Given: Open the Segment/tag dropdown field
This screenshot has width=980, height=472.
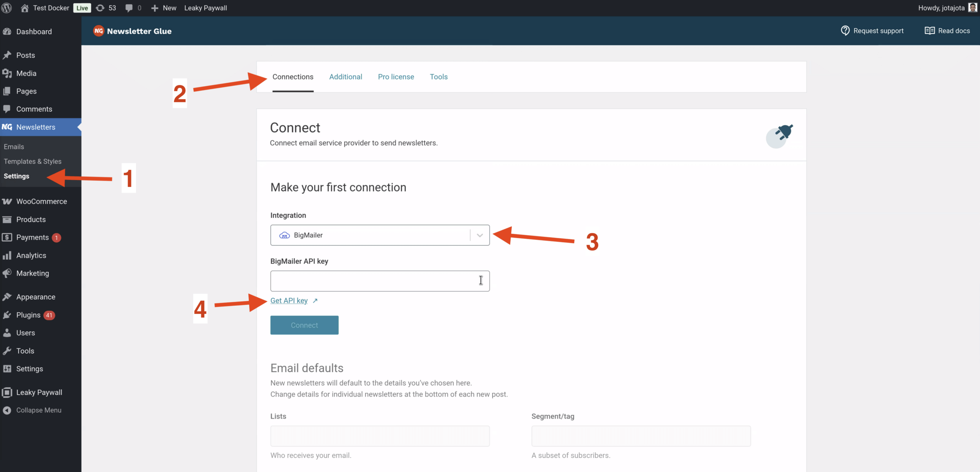Looking at the screenshot, I should (x=641, y=436).
